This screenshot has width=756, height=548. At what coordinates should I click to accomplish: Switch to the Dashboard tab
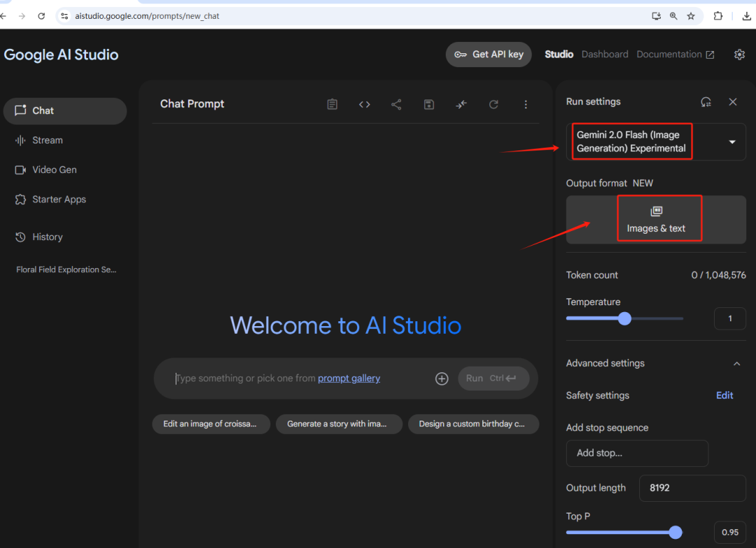pos(605,55)
